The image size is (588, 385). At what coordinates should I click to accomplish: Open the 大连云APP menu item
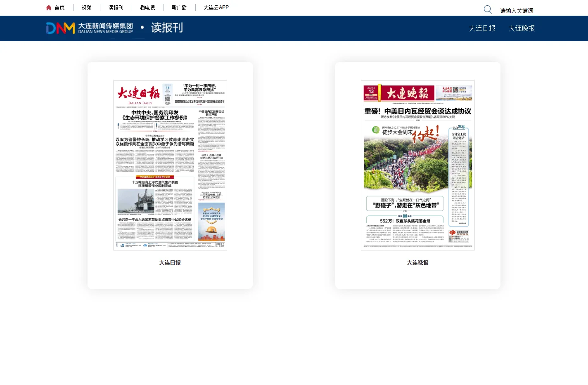216,7
